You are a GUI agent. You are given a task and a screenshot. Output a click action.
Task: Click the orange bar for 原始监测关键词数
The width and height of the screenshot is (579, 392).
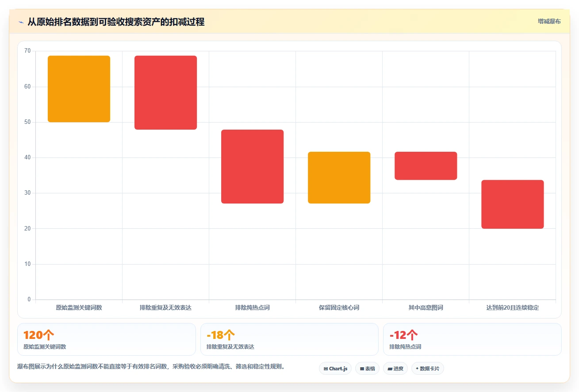(x=79, y=89)
